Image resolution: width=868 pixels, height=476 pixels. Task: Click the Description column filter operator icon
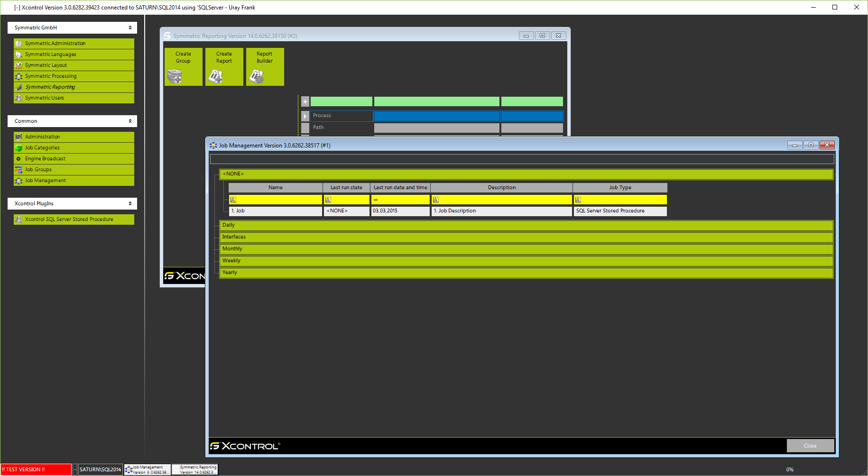click(x=436, y=200)
